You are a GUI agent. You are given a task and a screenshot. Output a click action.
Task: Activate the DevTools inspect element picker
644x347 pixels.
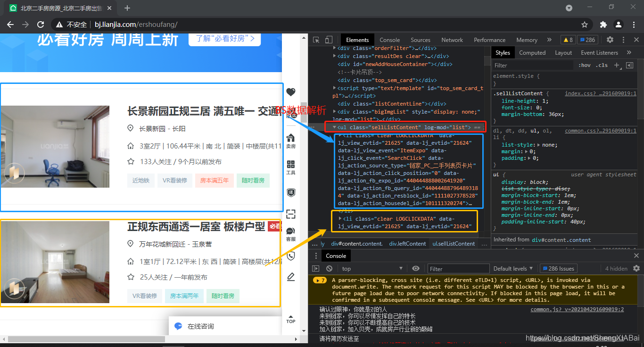[x=316, y=40]
